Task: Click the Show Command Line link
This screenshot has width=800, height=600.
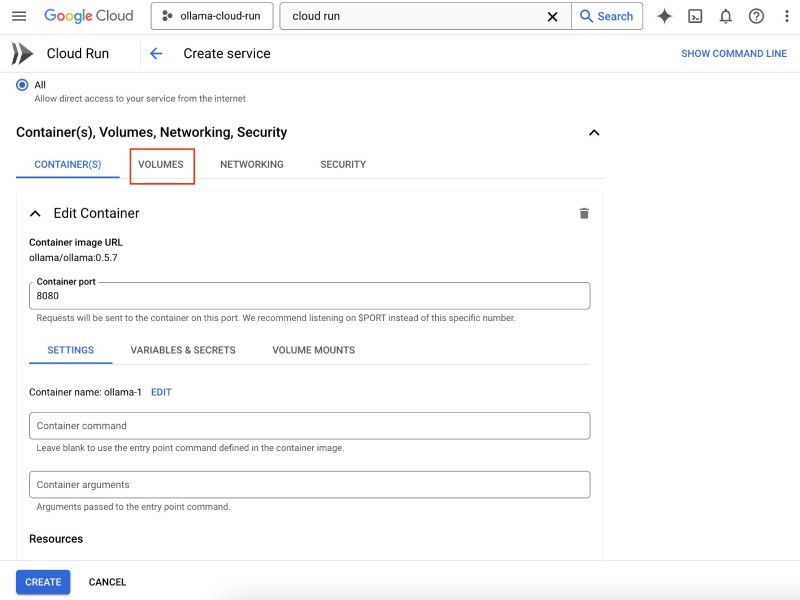Action: click(735, 53)
